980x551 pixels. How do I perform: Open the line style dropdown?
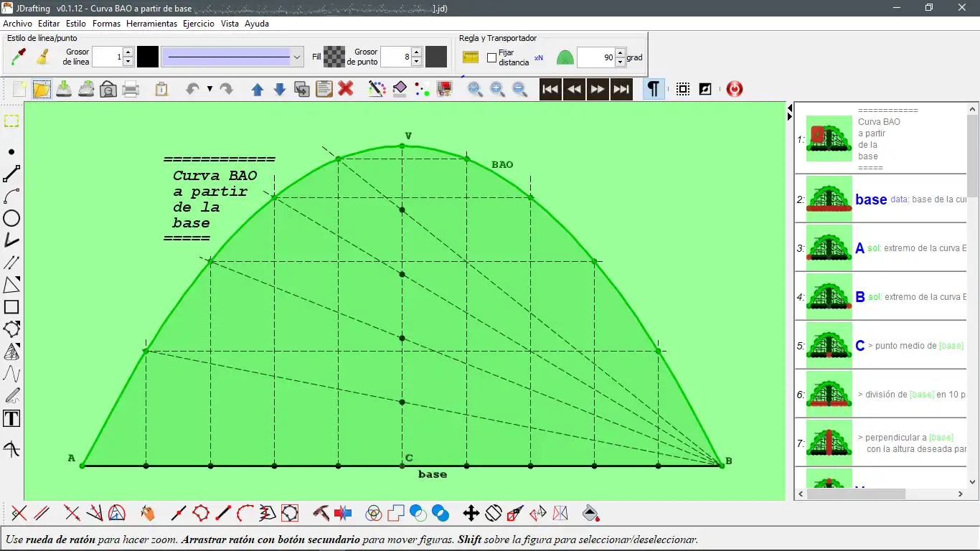click(297, 57)
